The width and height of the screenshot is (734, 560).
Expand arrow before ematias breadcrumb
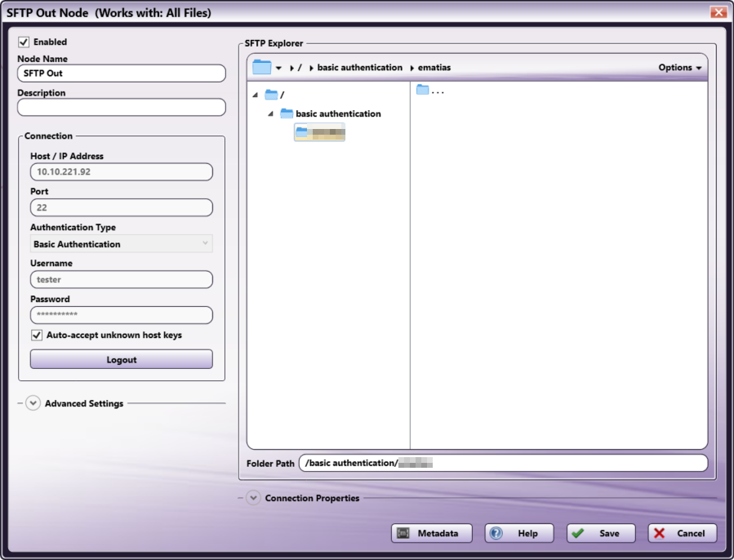tap(412, 68)
